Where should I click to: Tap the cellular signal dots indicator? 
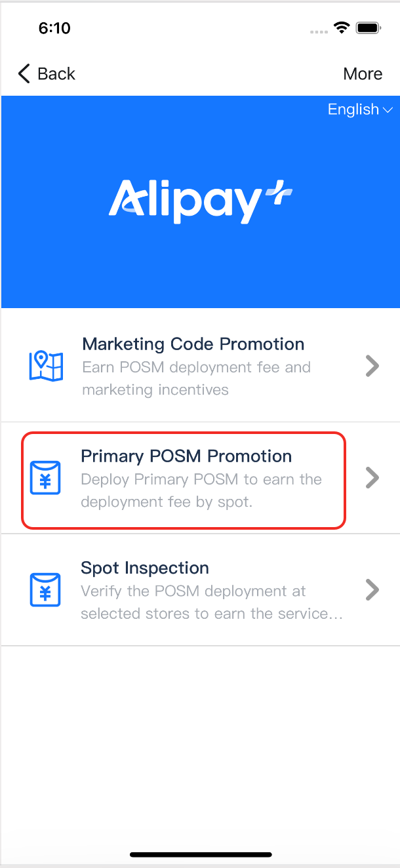coord(318,31)
